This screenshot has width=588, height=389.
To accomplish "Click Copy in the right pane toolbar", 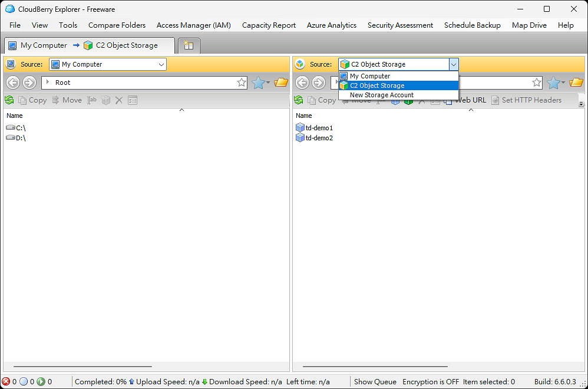I will tap(322, 100).
